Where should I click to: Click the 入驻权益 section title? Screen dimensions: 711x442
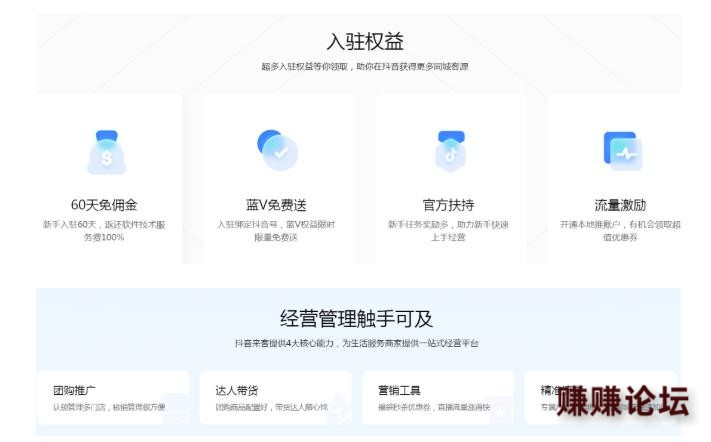(365, 41)
